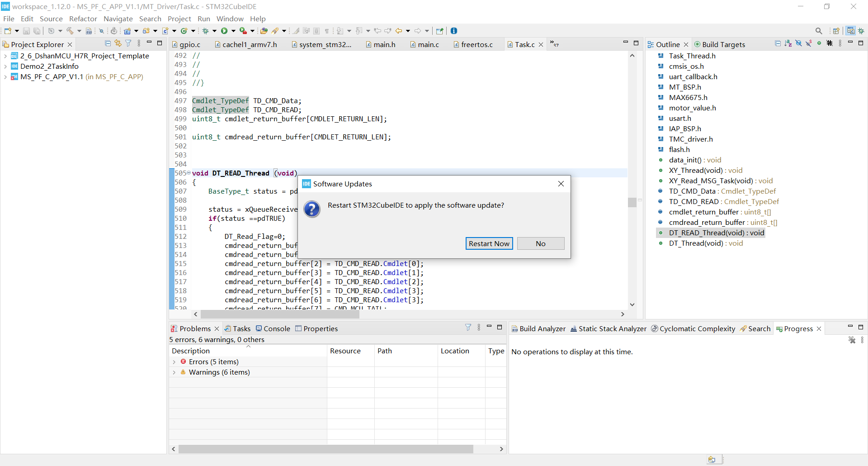Screen dimensions: 868x466
Task: Click the Problems view filter icon
Action: tap(468, 328)
